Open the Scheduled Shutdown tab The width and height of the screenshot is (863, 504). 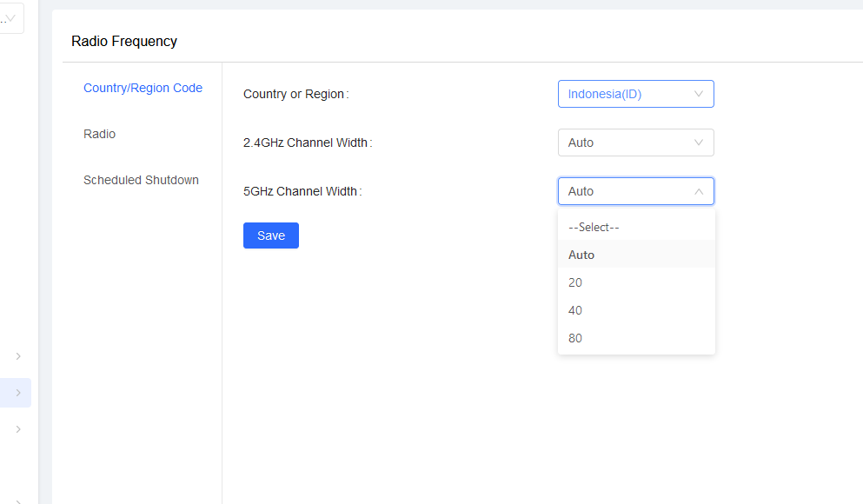point(141,180)
